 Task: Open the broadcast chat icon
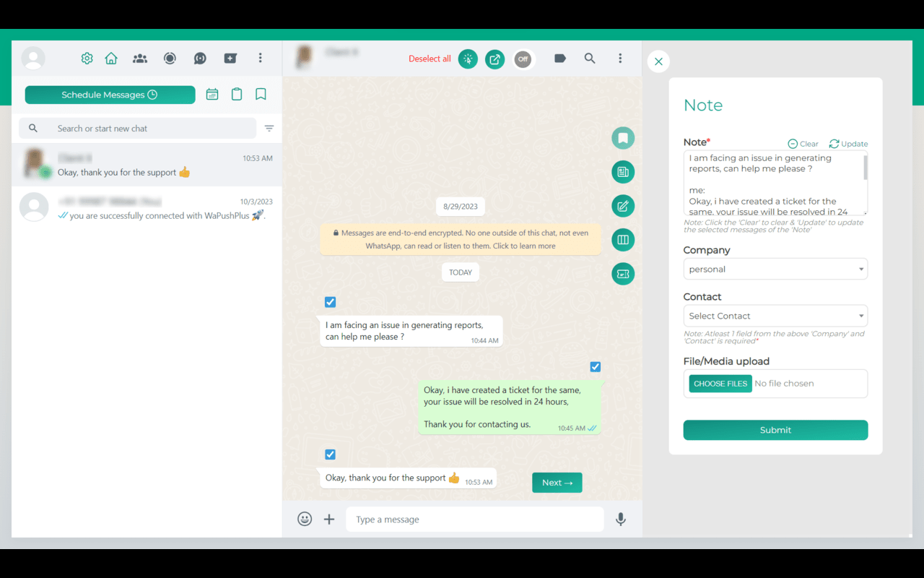click(x=200, y=59)
